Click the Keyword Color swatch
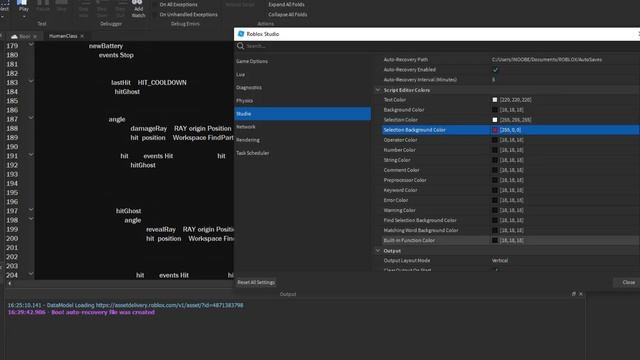This screenshot has height=360, width=640. tap(495, 190)
